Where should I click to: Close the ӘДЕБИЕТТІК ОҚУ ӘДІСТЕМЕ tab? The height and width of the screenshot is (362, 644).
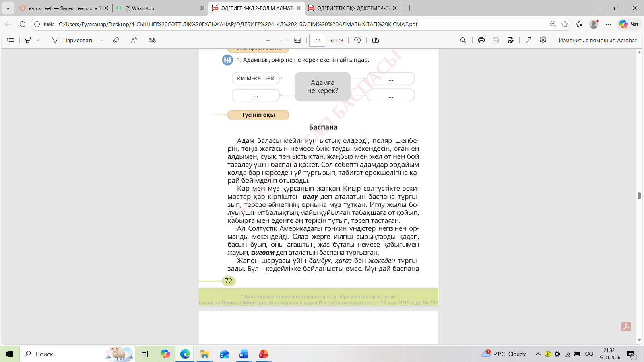[x=395, y=8]
